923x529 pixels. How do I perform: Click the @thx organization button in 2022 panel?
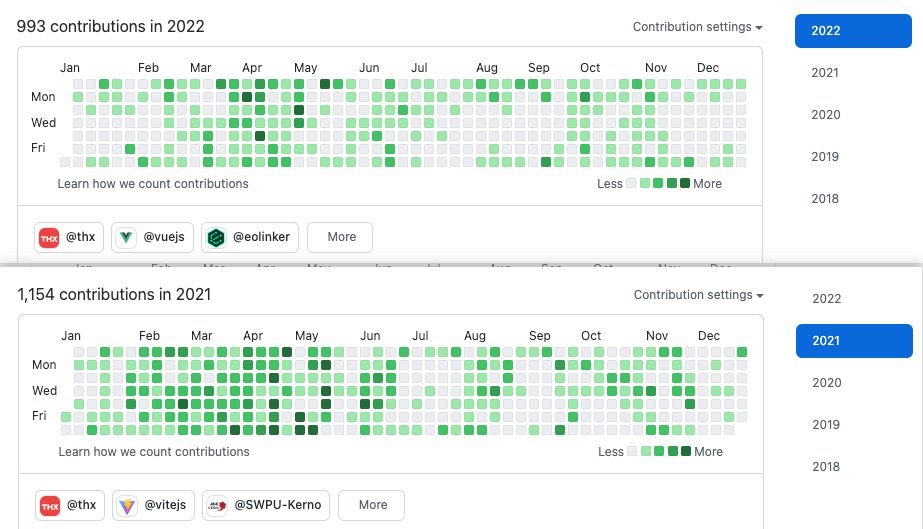coord(69,237)
